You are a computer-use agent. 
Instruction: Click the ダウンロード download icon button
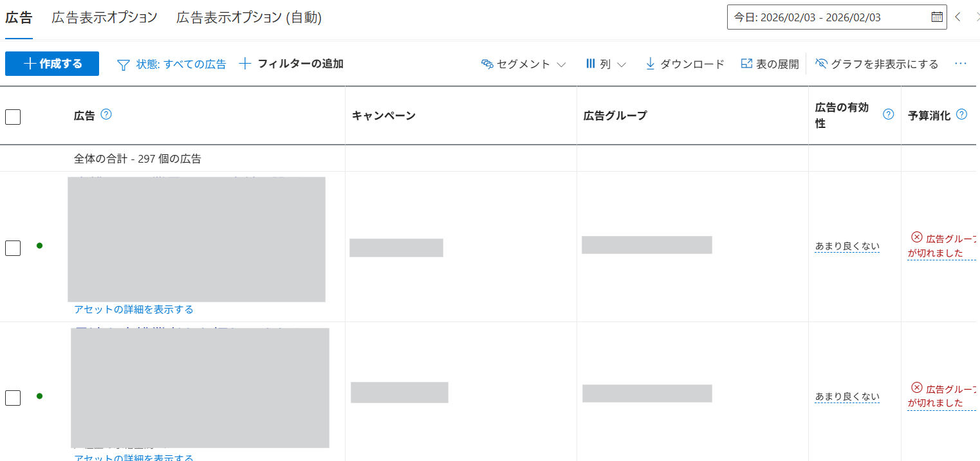click(x=685, y=64)
